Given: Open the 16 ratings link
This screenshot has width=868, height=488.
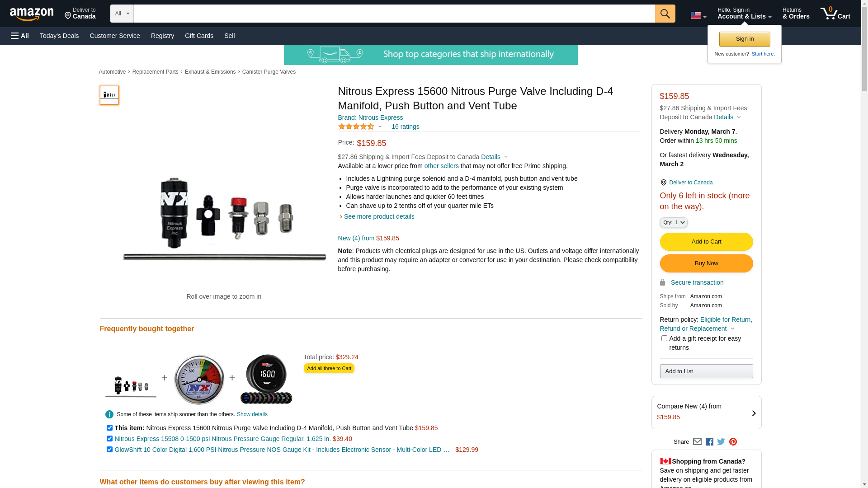Looking at the screenshot, I should point(405,127).
